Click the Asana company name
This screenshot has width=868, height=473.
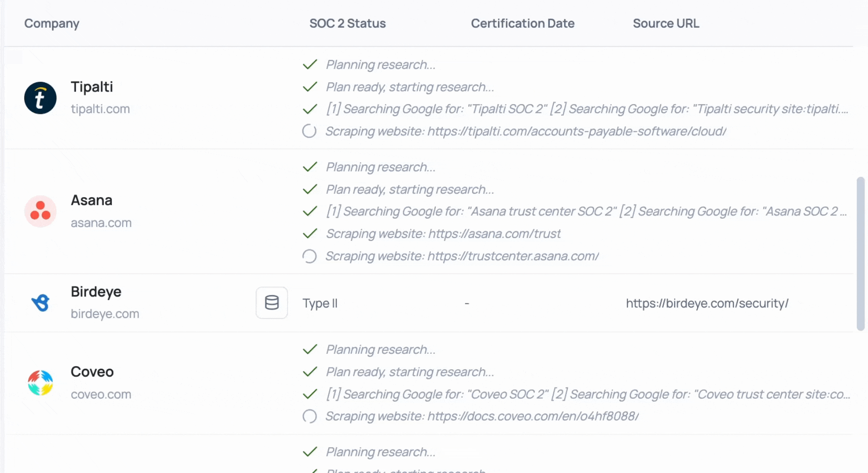click(x=92, y=200)
